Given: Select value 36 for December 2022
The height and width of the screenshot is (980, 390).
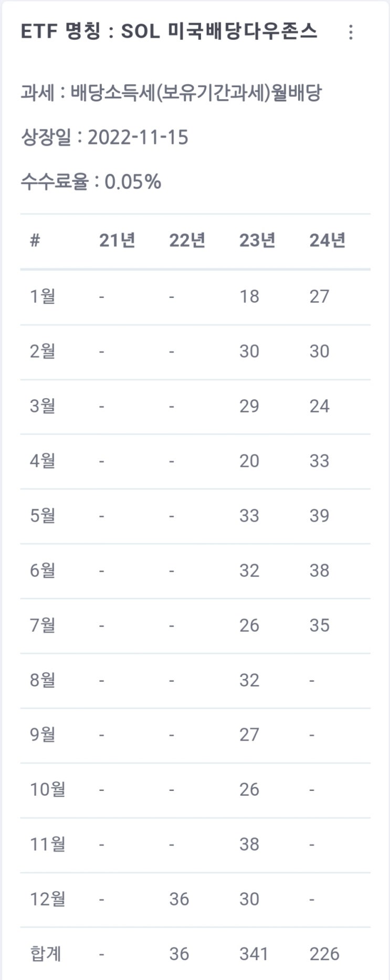Looking at the screenshot, I should pyautogui.click(x=181, y=899).
